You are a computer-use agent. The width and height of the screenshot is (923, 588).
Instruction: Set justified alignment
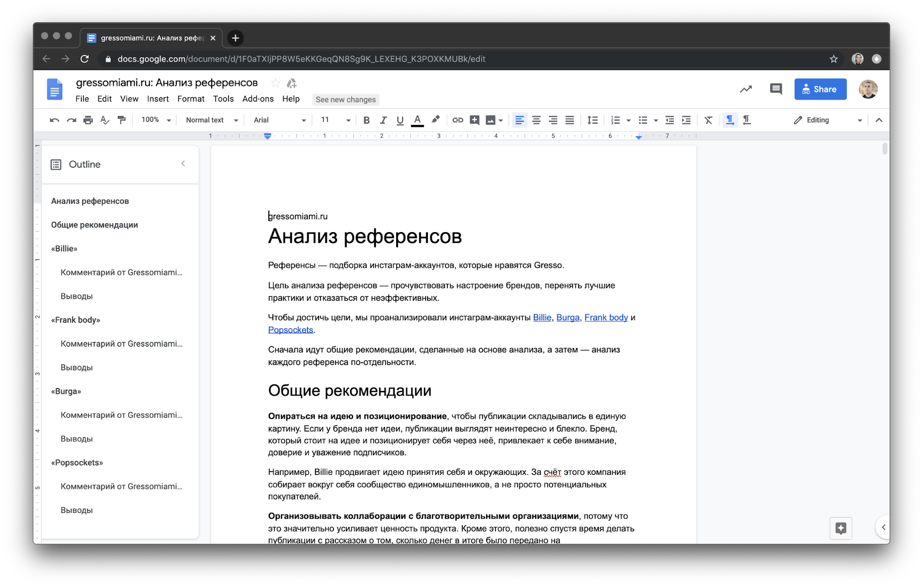click(570, 120)
